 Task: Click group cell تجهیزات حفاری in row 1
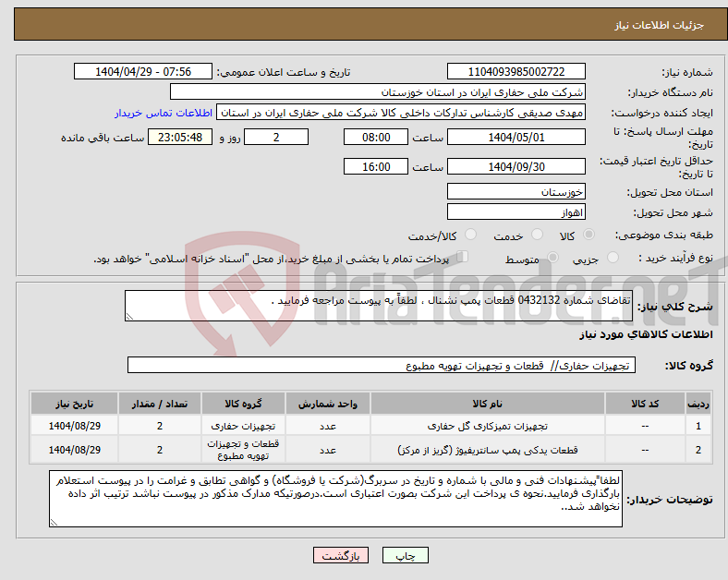[243, 426]
